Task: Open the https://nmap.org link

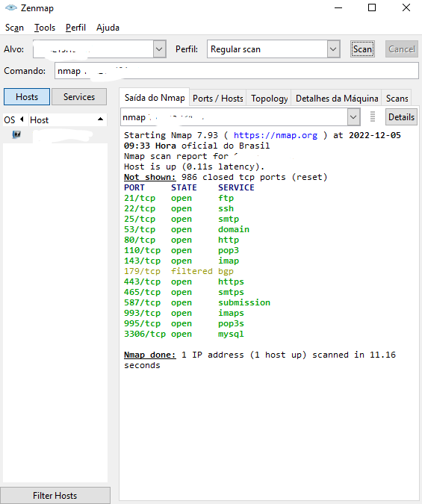Action: pos(276,135)
